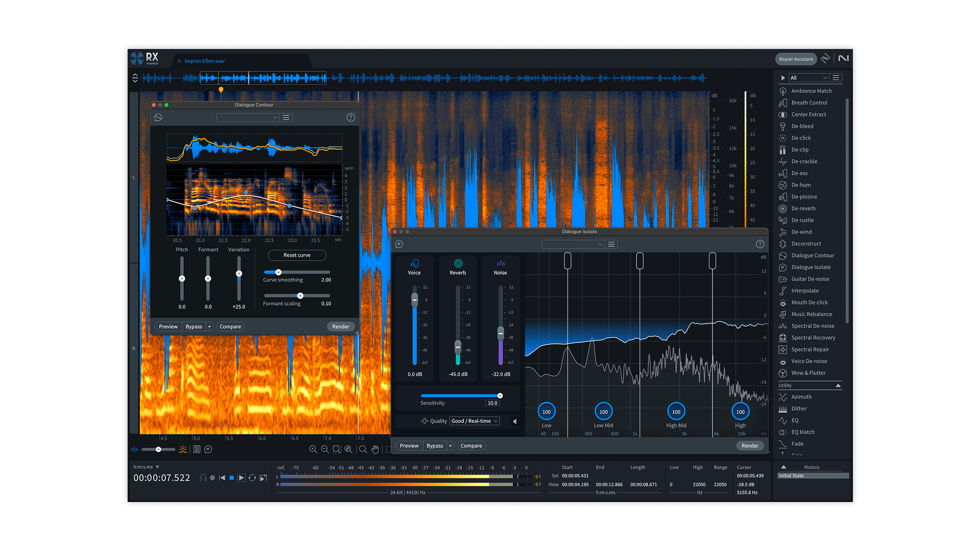This screenshot has height=551, width=980.
Task: Toggle headphone monitoring icon in transport
Action: (x=203, y=478)
